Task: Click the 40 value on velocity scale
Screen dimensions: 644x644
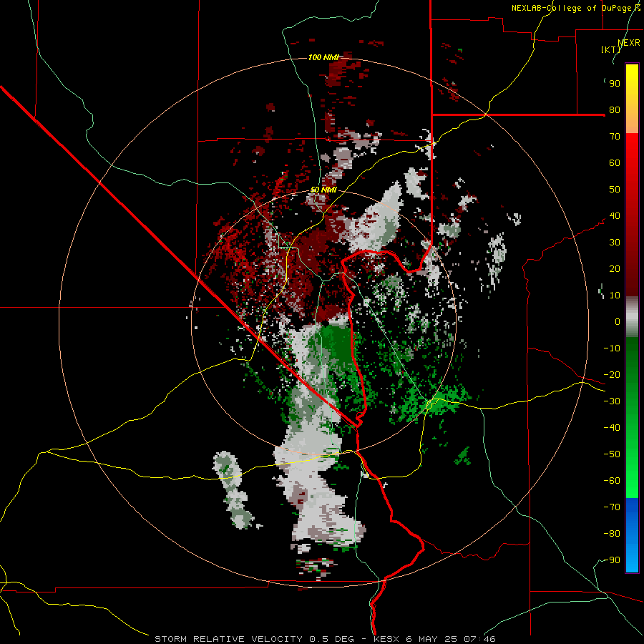Action: [615, 216]
